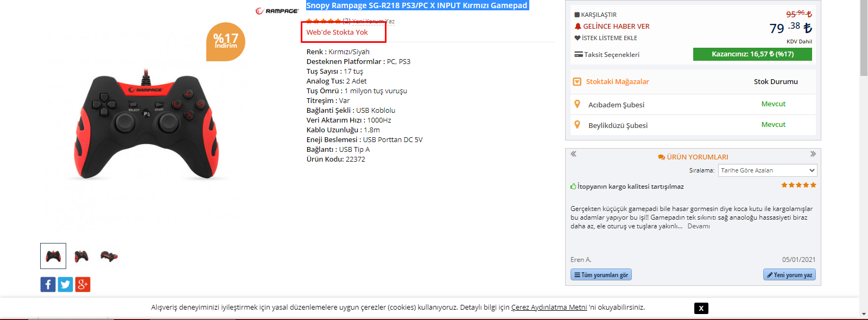This screenshot has width=868, height=320.
Task: Click the credit card installment icon
Action: (x=579, y=54)
